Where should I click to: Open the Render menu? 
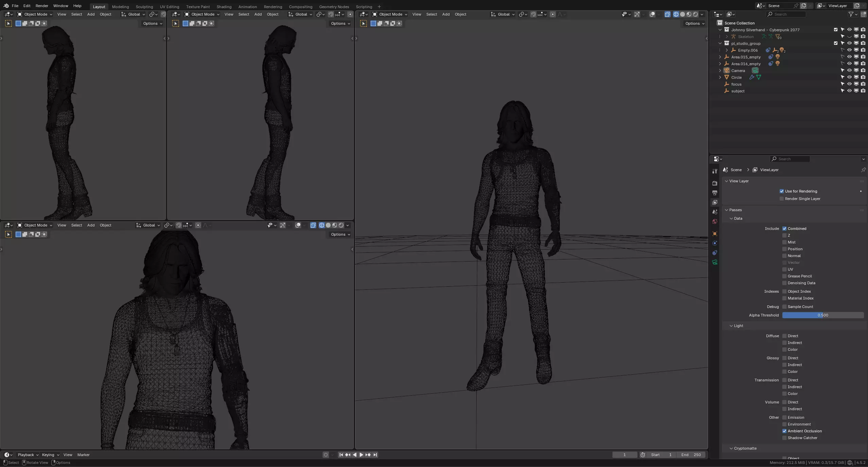[42, 6]
